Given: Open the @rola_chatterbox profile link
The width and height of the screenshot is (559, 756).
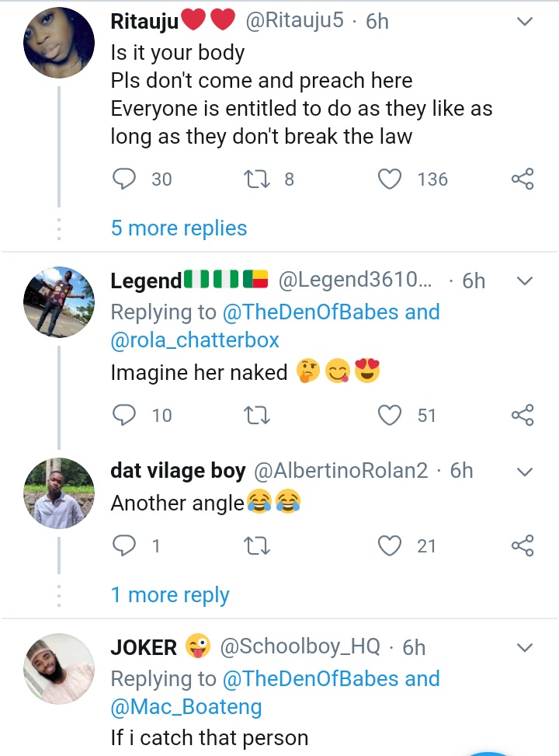Looking at the screenshot, I should click(195, 340).
